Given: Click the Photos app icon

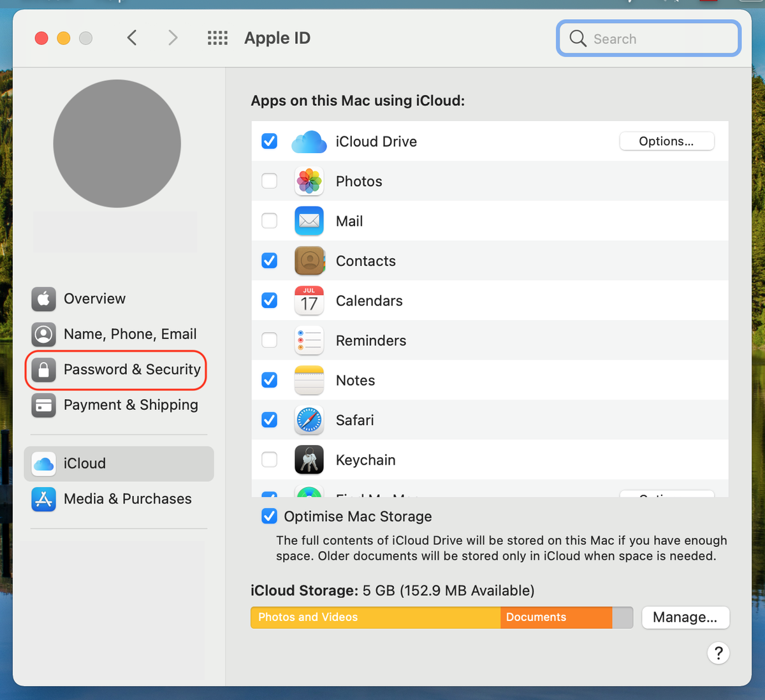Looking at the screenshot, I should pyautogui.click(x=309, y=181).
